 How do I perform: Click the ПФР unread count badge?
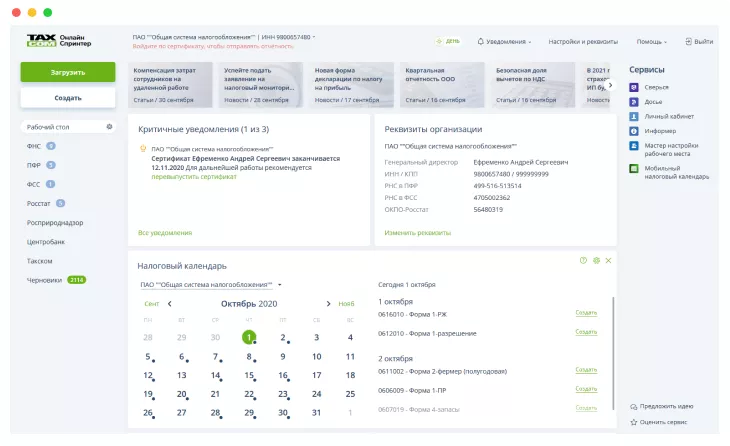point(51,165)
